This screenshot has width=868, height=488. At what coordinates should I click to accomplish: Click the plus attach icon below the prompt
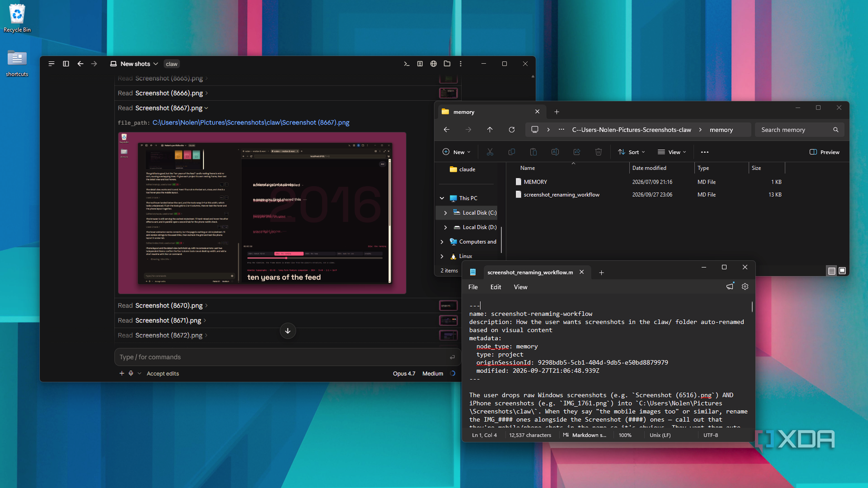(x=122, y=373)
